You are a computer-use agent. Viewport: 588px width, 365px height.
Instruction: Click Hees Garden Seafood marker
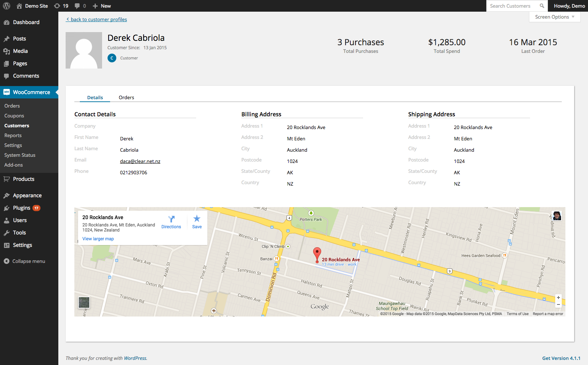(x=505, y=255)
